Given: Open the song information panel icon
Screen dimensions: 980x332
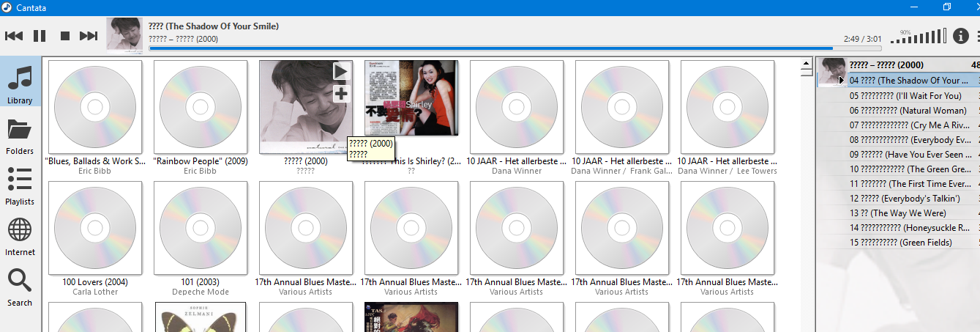Looking at the screenshot, I should coord(960,36).
